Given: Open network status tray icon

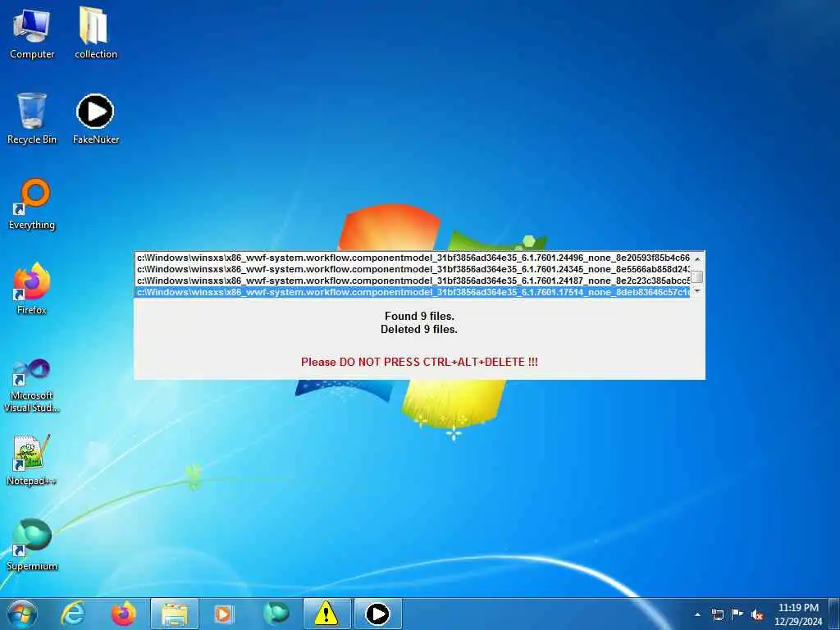Looking at the screenshot, I should tap(717, 614).
